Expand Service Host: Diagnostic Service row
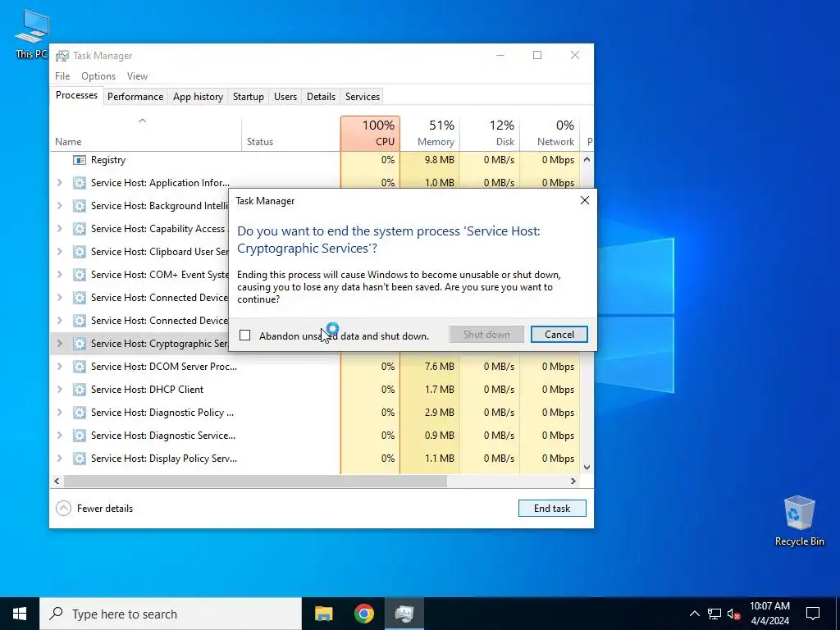 click(59, 436)
